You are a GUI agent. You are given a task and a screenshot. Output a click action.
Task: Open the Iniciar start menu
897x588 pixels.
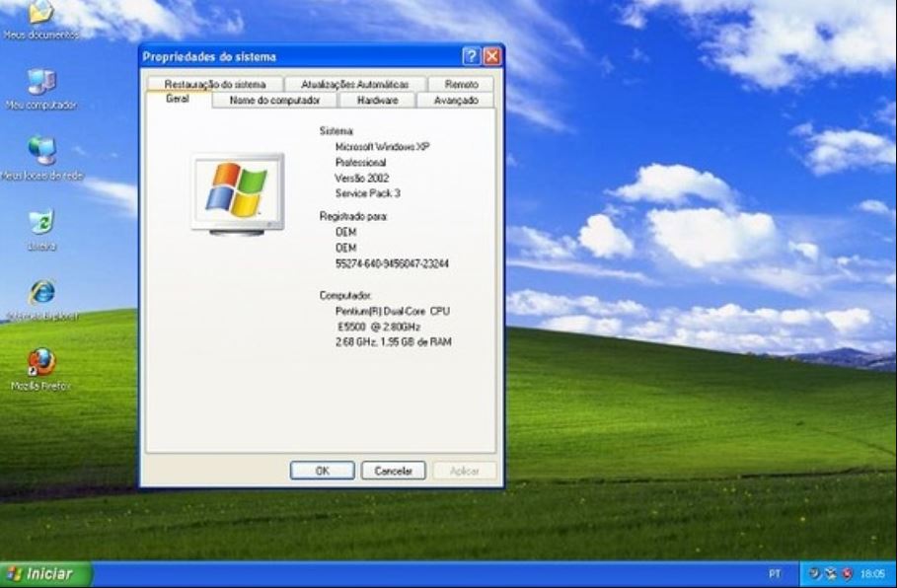pyautogui.click(x=45, y=574)
